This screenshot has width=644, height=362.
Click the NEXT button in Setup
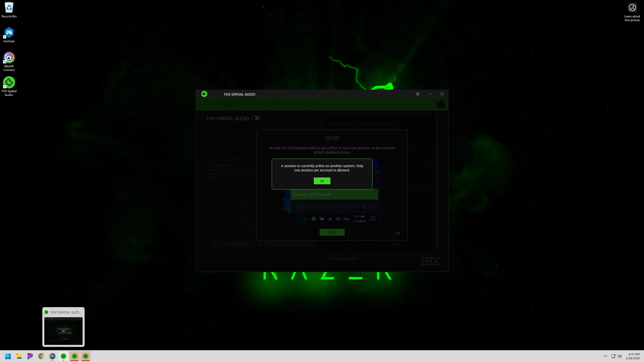point(332,232)
